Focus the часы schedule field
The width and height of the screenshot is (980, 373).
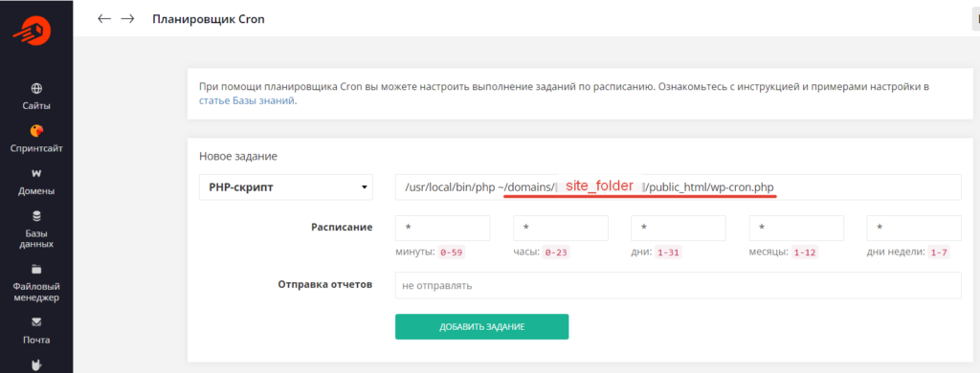(561, 228)
